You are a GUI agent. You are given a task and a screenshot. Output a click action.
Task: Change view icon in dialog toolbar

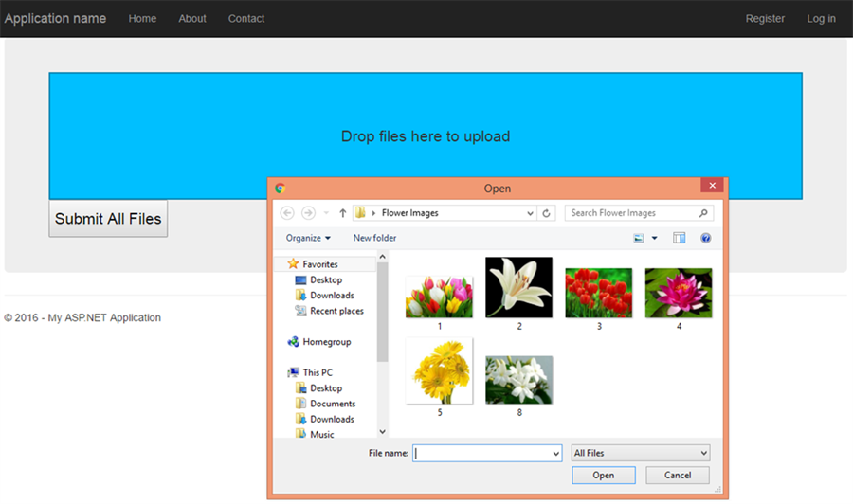pyautogui.click(x=639, y=238)
